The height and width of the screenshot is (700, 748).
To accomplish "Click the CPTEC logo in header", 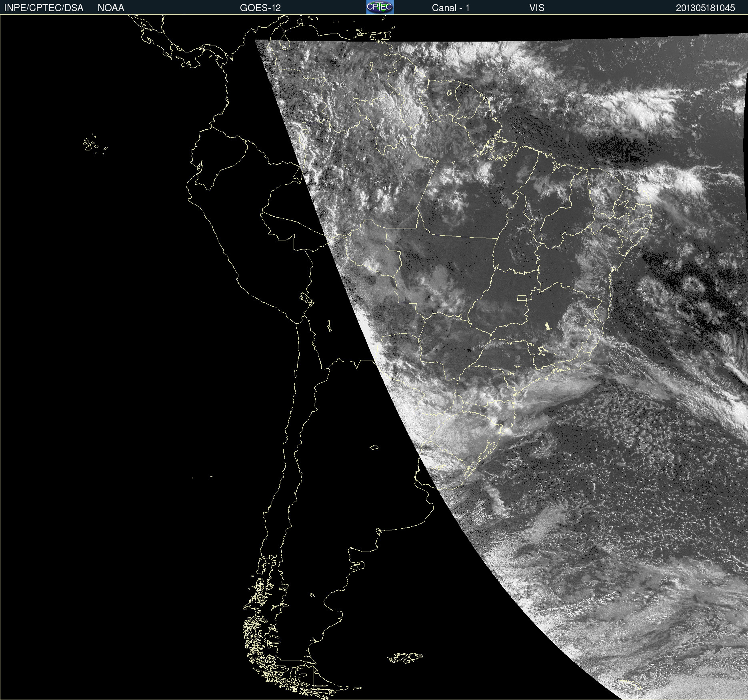I will click(x=380, y=7).
